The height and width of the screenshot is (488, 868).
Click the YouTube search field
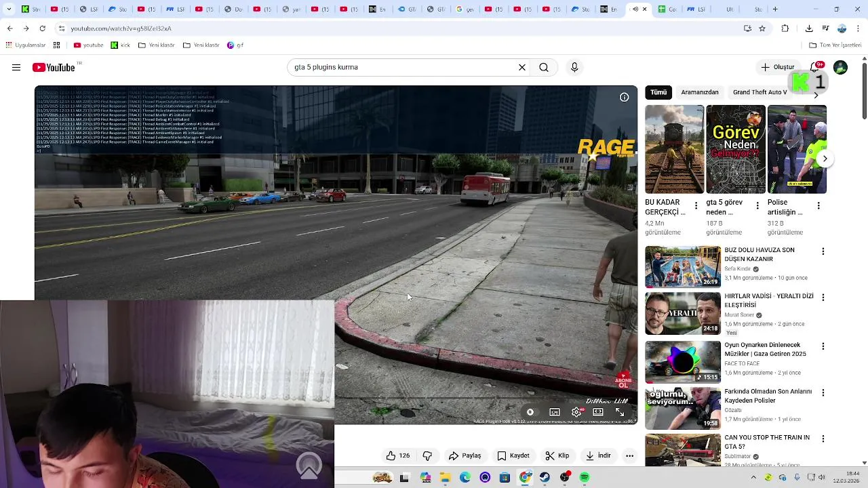click(x=402, y=67)
